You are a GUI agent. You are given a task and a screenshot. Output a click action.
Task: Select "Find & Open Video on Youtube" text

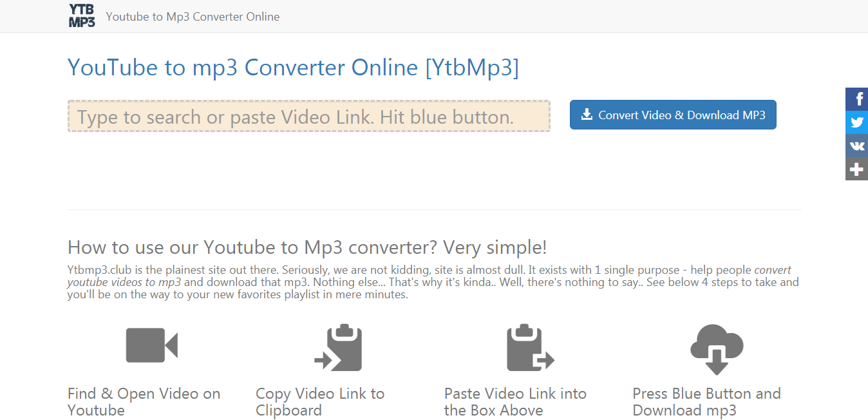tap(144, 402)
